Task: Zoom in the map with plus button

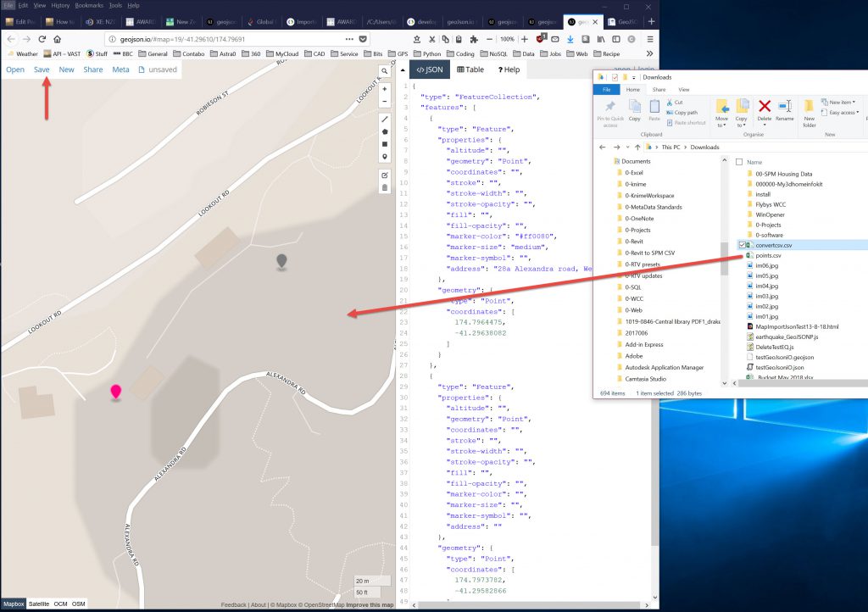Action: (x=385, y=89)
